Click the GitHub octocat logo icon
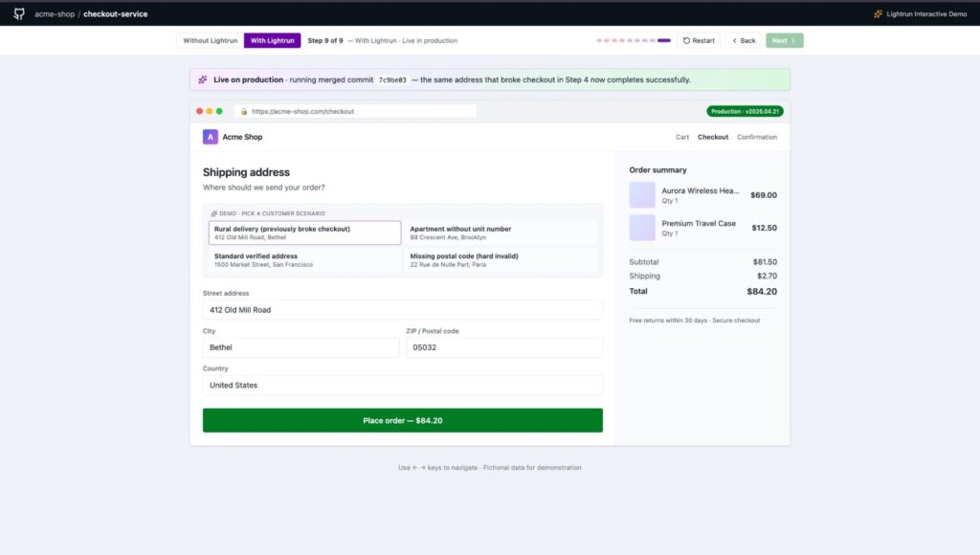Screen dimensions: 980x555 click(19, 13)
